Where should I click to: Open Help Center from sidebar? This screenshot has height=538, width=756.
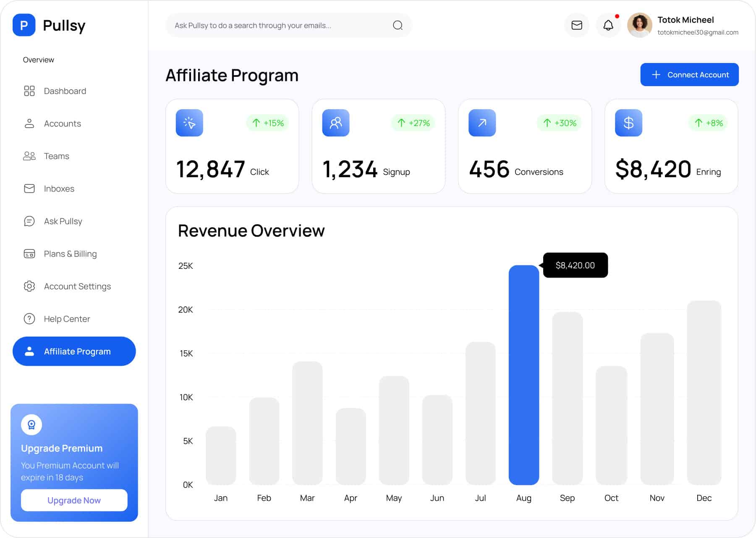tap(74, 319)
